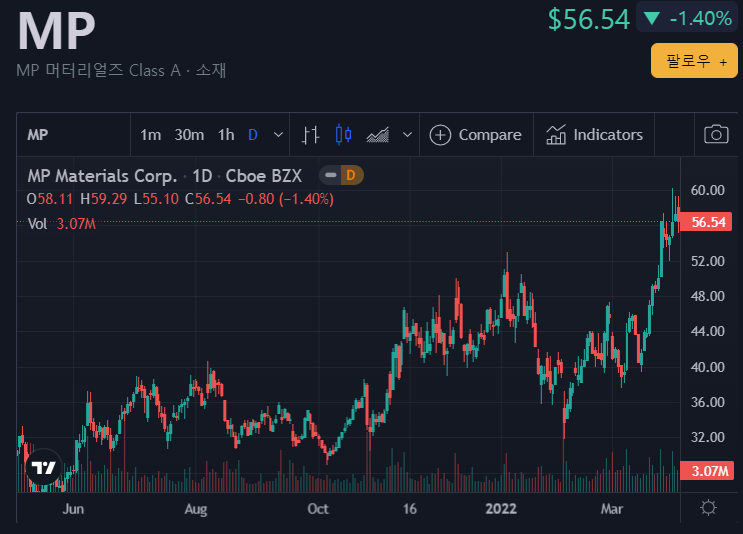
Task: Click the 48.00 price axis label
Action: pos(707,296)
